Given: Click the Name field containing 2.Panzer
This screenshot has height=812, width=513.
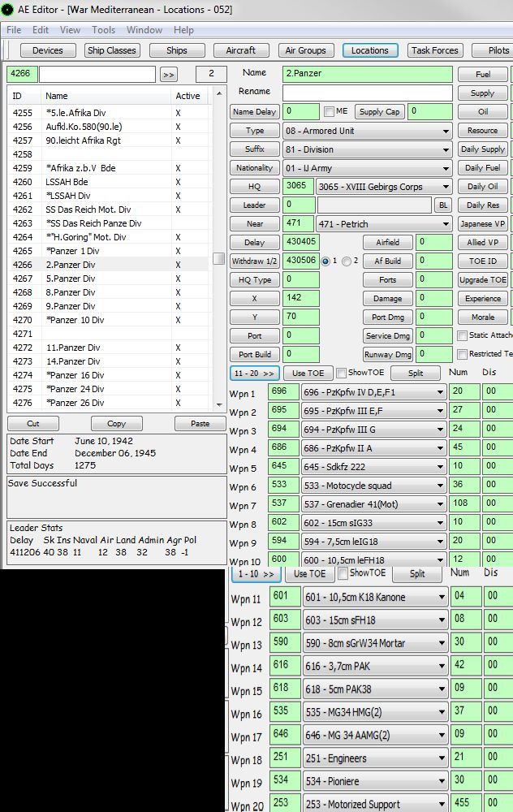Looking at the screenshot, I should click(368, 74).
